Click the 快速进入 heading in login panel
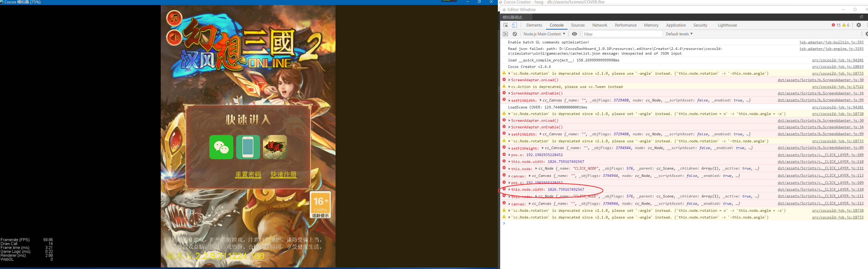Screen dimensions: 868x269 (x=248, y=120)
